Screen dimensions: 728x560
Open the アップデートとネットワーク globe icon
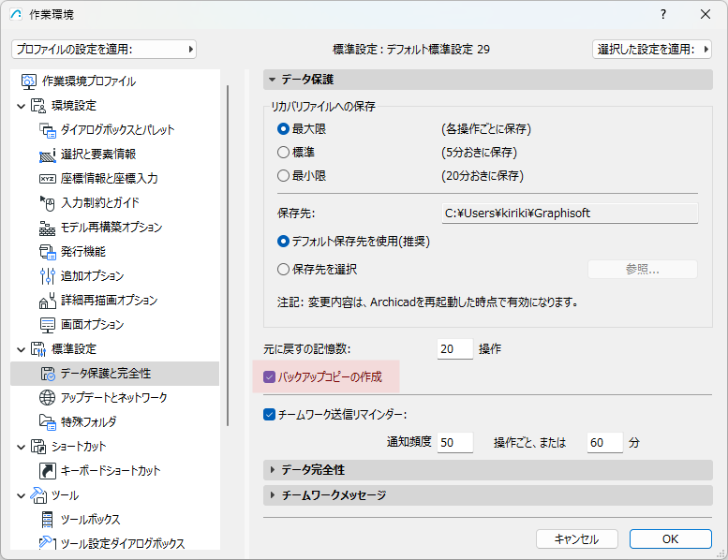(x=48, y=398)
